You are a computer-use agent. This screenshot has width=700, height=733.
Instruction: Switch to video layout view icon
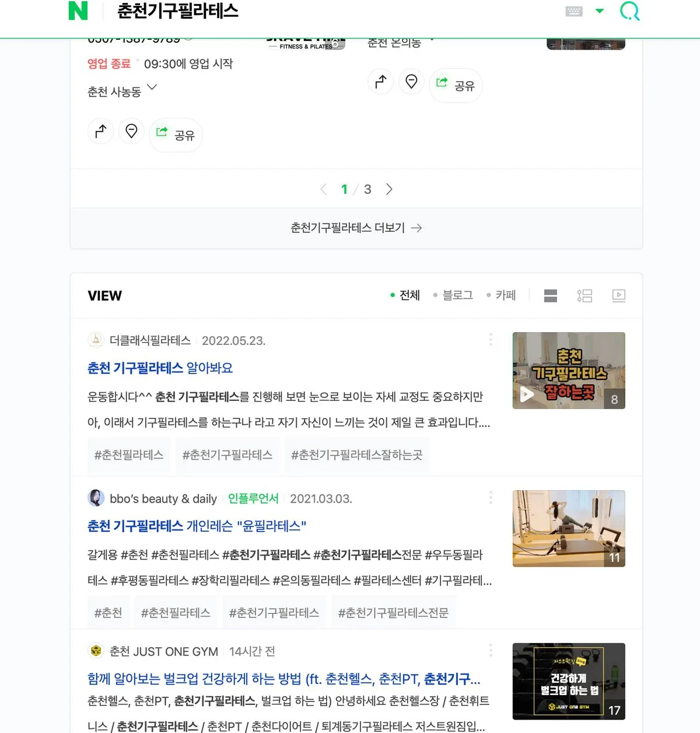(x=619, y=296)
